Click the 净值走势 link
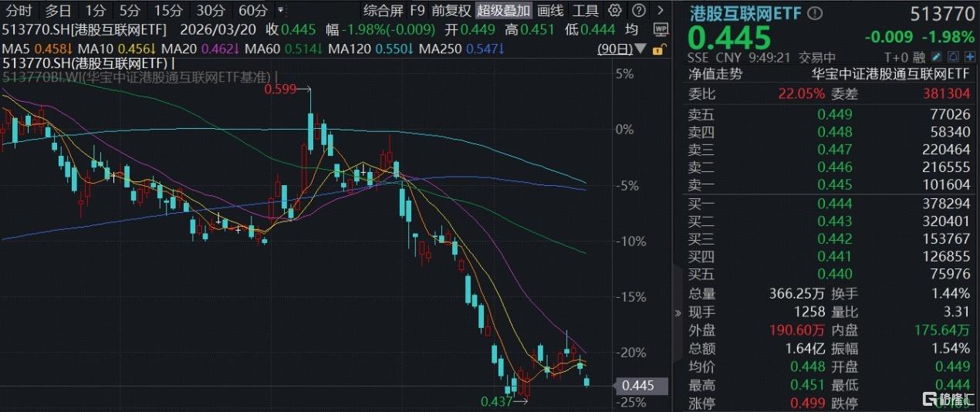Image resolution: width=980 pixels, height=412 pixels. coord(715,74)
